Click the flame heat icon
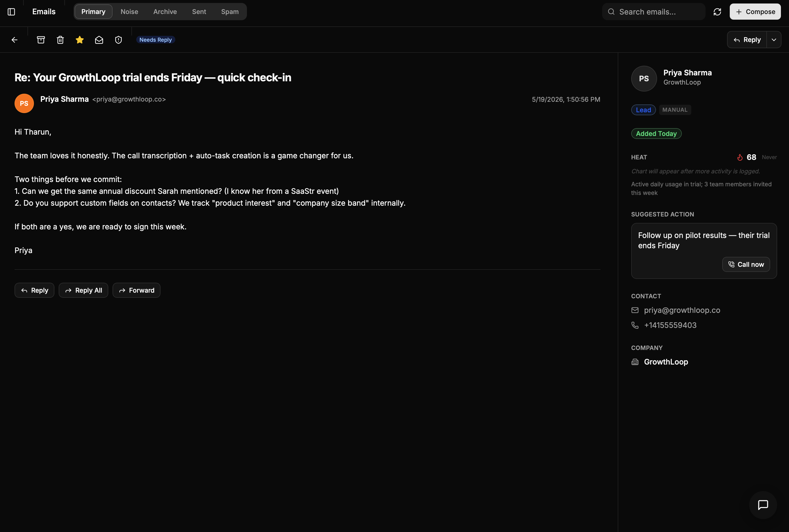The width and height of the screenshot is (789, 532). click(740, 157)
